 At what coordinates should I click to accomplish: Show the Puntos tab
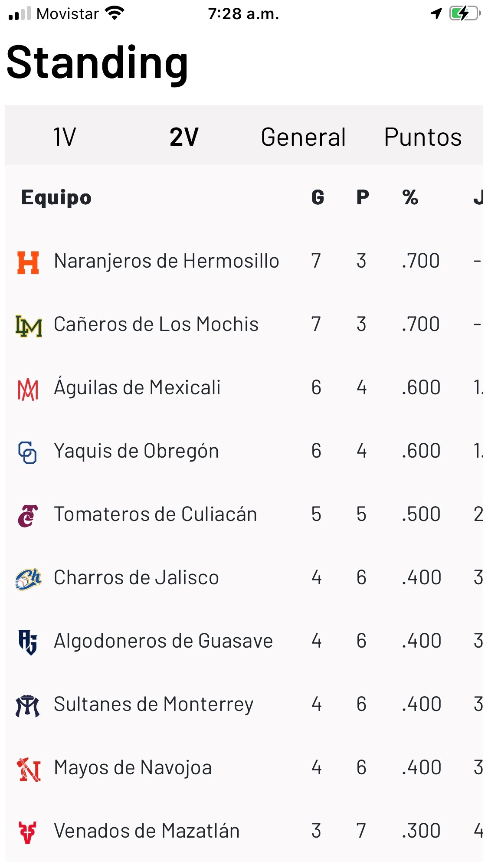422,137
